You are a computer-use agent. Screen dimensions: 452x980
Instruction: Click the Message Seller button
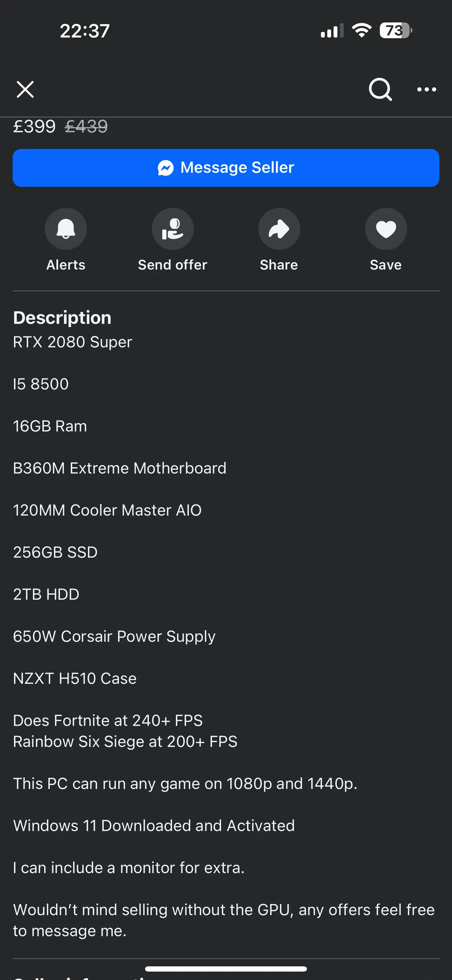226,168
